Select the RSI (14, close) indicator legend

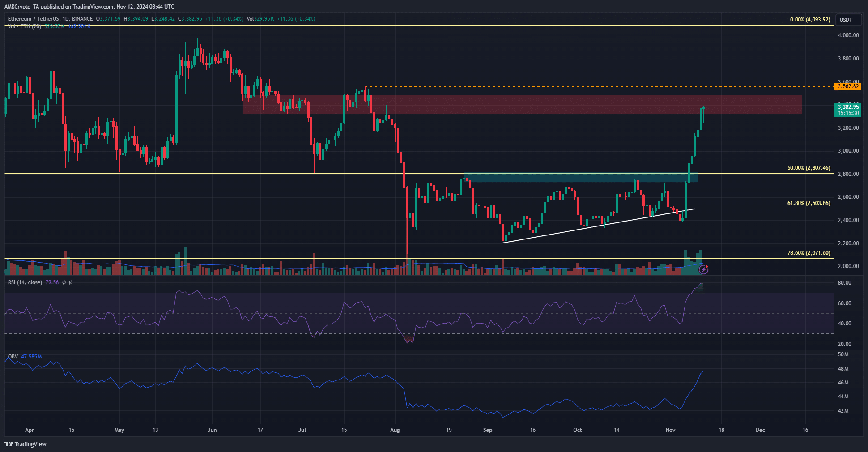(x=25, y=282)
